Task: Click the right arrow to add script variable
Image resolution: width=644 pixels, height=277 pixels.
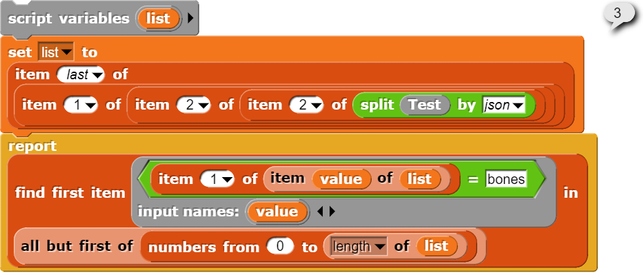Action: [191, 19]
